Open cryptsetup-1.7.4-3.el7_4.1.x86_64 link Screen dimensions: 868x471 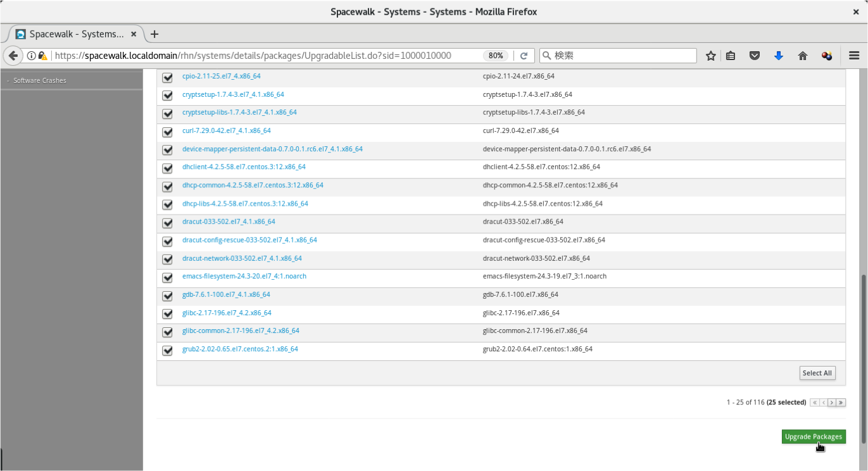233,94
